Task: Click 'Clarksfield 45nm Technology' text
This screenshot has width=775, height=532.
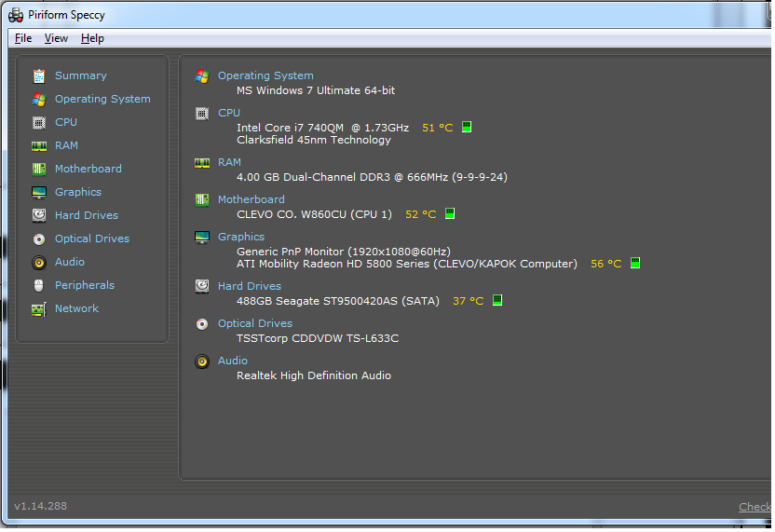Action: (x=313, y=140)
